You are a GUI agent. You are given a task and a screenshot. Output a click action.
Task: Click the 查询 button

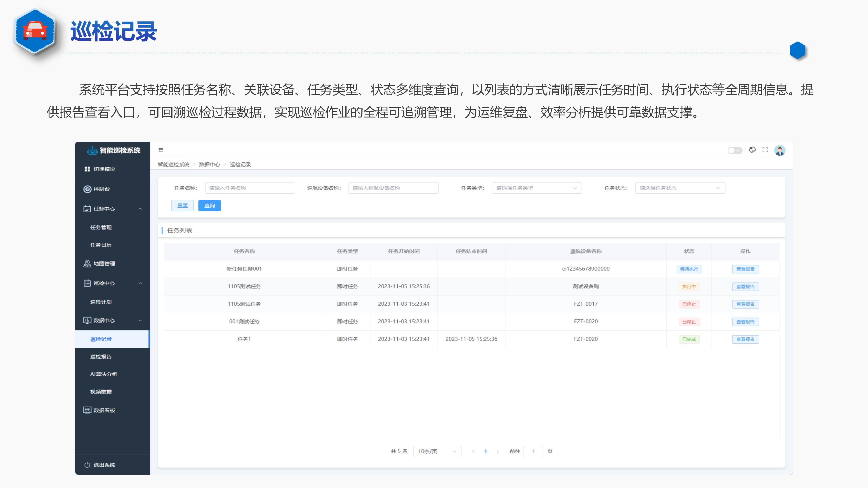click(210, 205)
